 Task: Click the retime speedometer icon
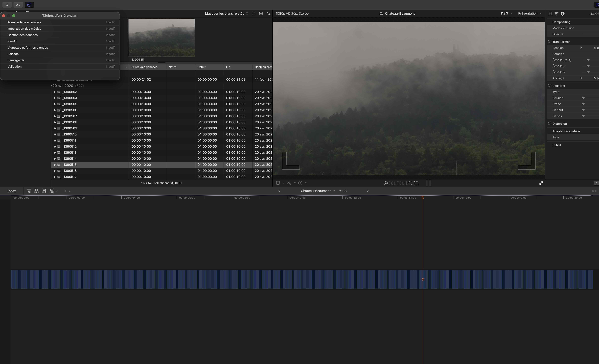point(300,183)
